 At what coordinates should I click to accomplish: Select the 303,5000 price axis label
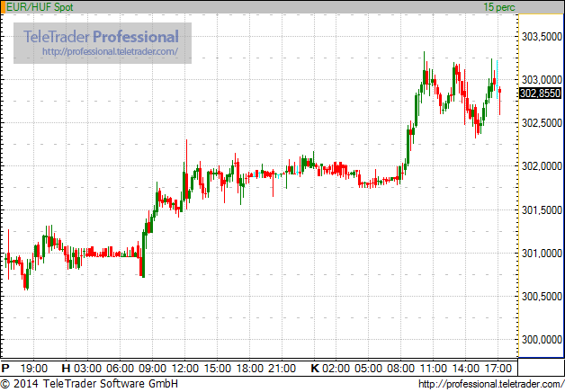coord(542,36)
